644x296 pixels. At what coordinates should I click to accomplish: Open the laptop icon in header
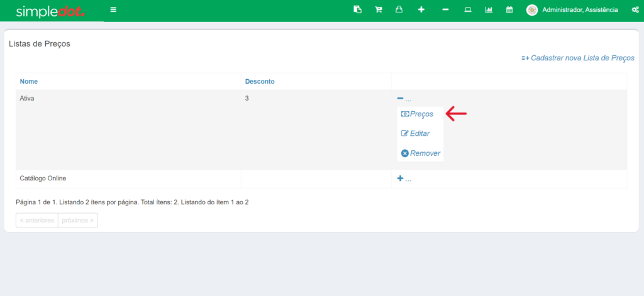pos(467,10)
